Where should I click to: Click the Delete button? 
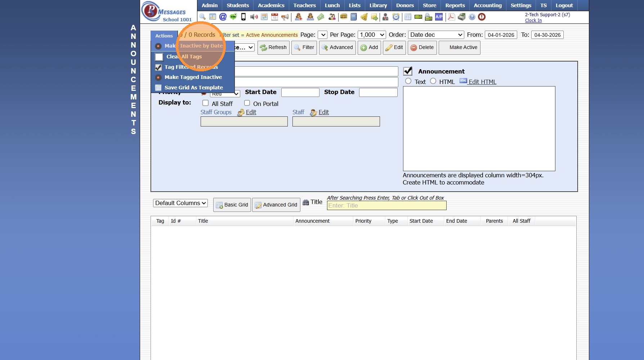[422, 48]
